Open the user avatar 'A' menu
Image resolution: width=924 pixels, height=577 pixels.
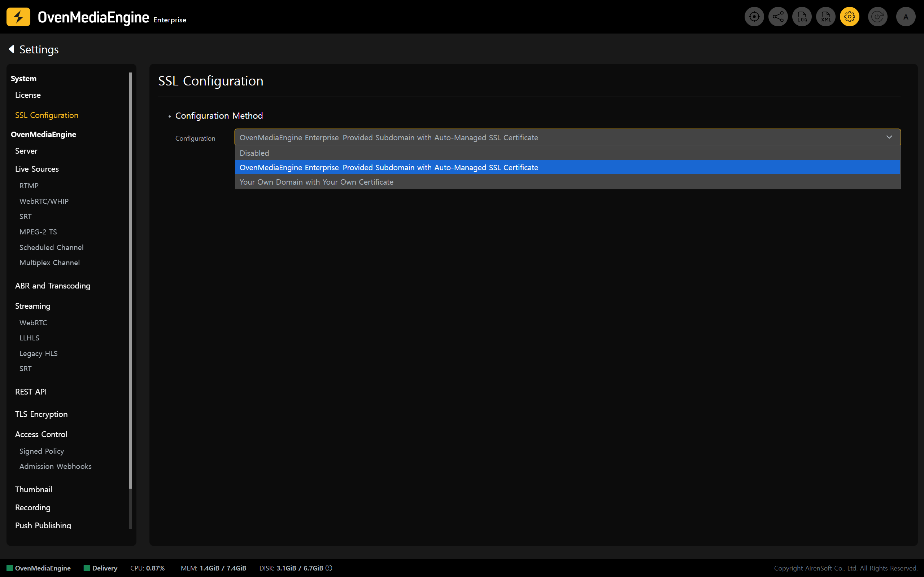coord(906,17)
